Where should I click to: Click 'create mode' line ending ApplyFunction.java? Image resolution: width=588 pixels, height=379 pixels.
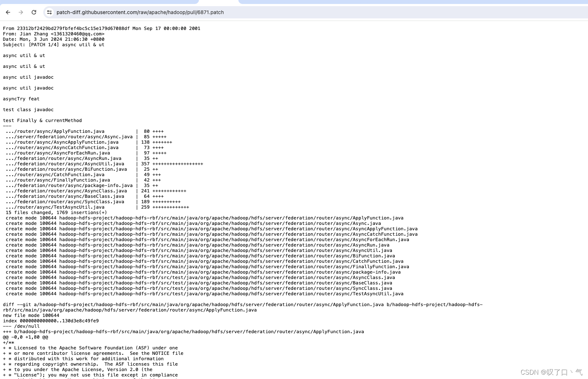pos(204,218)
